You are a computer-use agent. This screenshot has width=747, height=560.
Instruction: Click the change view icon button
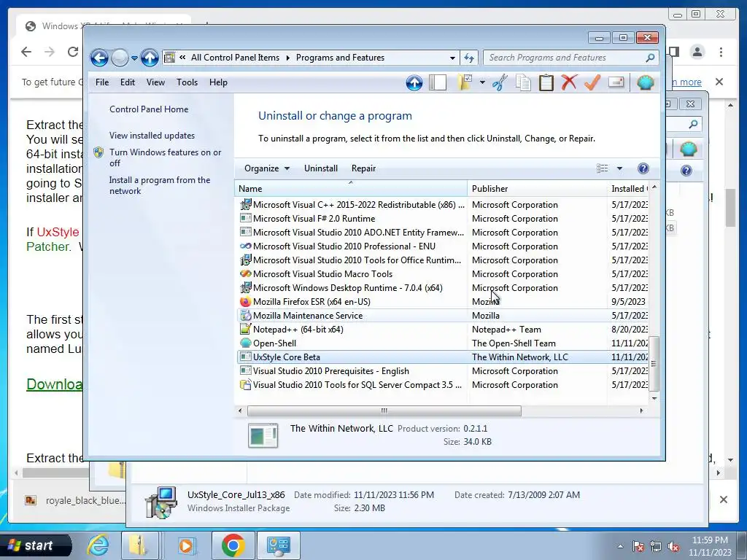602,168
